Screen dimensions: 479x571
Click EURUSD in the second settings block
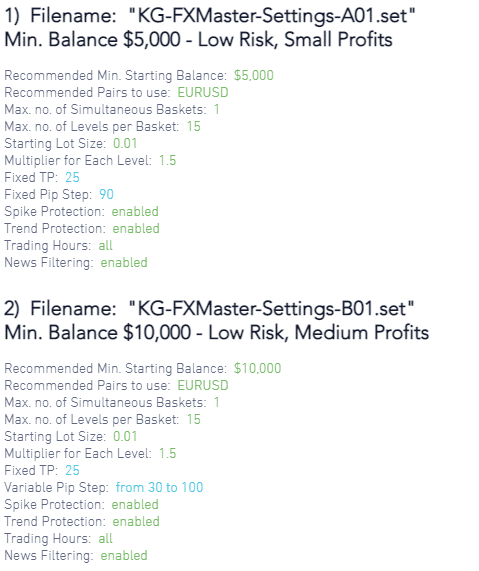(203, 385)
